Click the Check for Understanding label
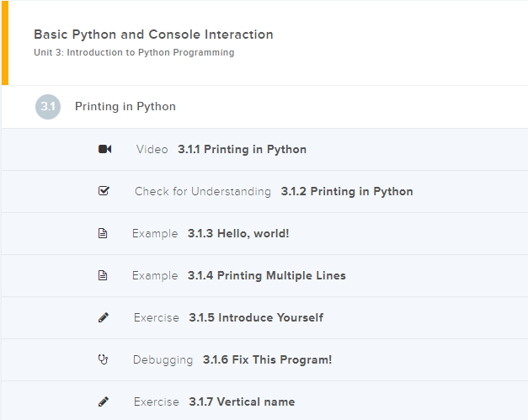528x420 pixels. pyautogui.click(x=203, y=192)
